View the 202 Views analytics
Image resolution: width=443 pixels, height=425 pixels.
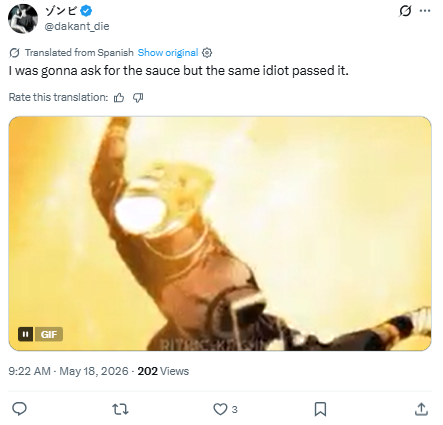point(163,371)
